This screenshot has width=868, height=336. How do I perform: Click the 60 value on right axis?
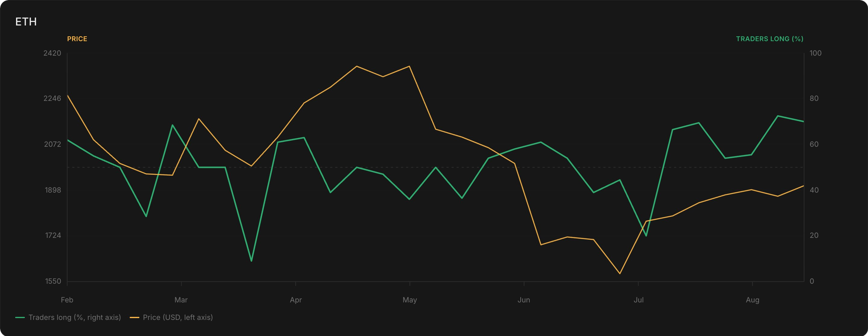click(814, 144)
